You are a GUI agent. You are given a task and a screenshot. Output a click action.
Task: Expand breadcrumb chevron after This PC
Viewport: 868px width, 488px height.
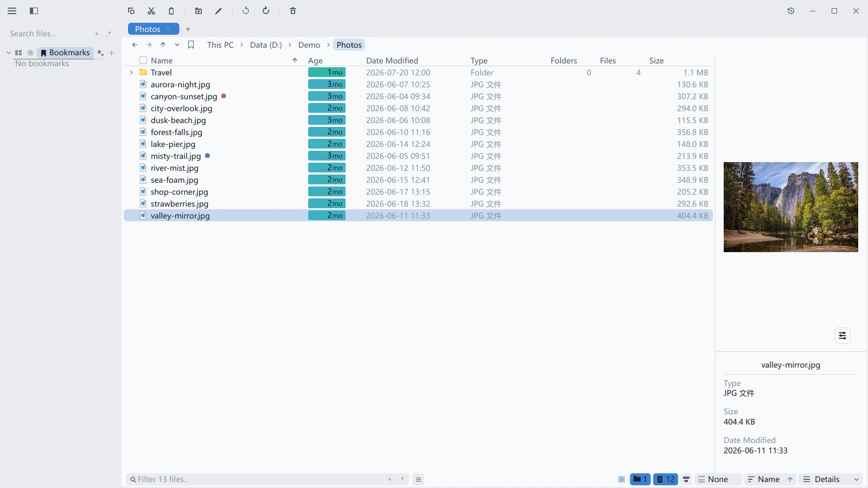tap(241, 45)
